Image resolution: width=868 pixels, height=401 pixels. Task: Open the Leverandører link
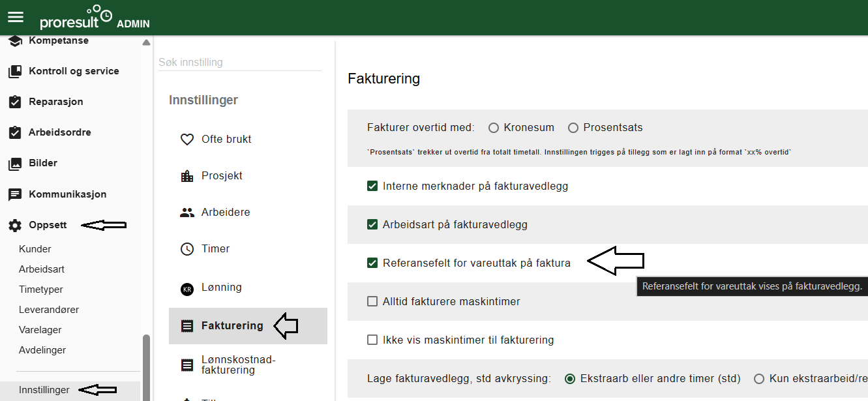[x=49, y=310]
